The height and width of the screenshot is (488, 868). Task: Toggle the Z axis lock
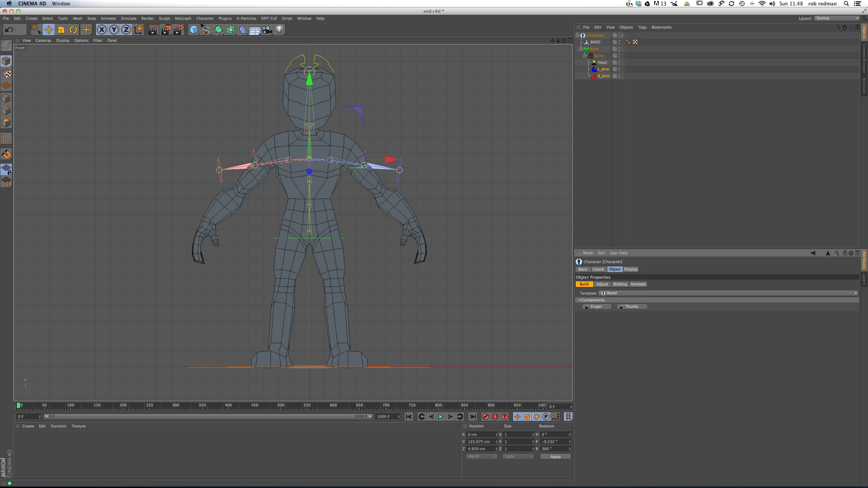pos(126,30)
